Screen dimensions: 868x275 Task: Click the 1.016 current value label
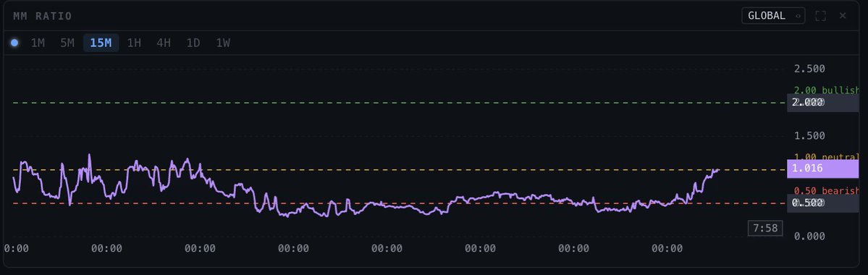pyautogui.click(x=822, y=168)
